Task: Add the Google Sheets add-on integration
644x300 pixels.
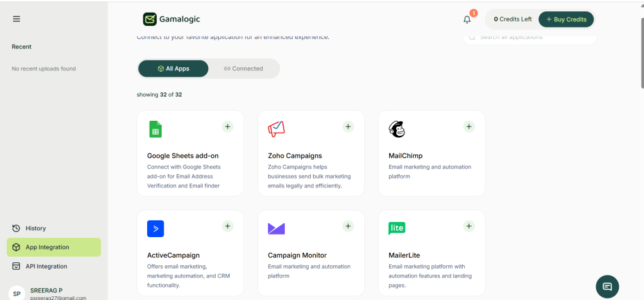Action: click(228, 126)
